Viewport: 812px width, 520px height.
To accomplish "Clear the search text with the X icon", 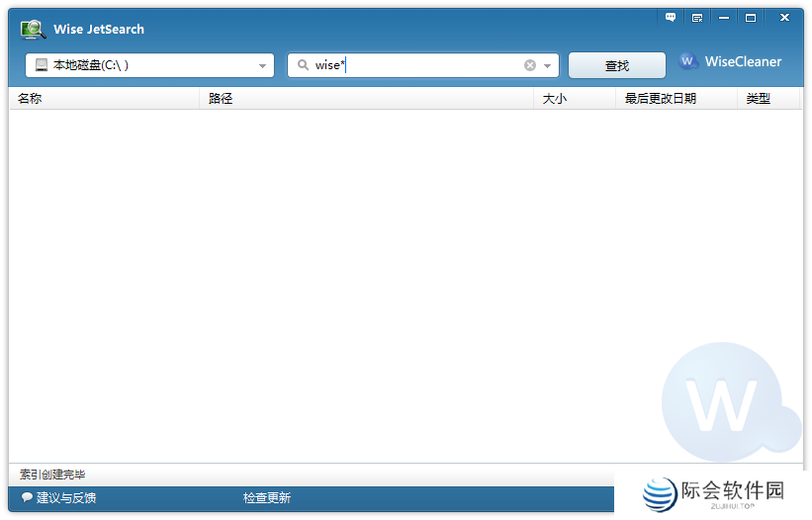I will pyautogui.click(x=530, y=65).
